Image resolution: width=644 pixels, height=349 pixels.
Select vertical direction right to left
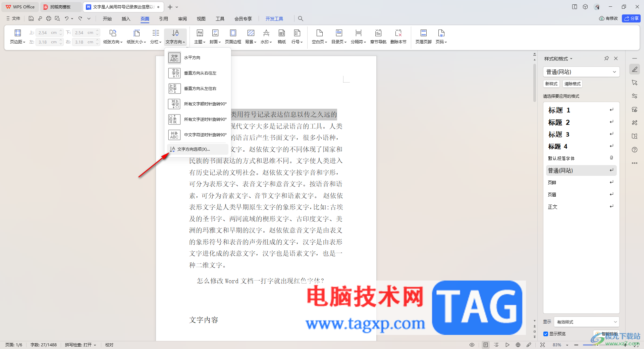pyautogui.click(x=198, y=73)
